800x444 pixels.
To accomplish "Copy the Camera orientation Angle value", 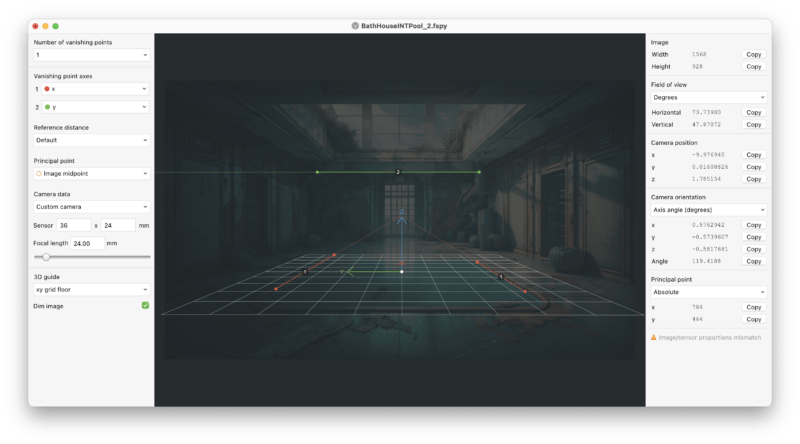I will (x=754, y=261).
